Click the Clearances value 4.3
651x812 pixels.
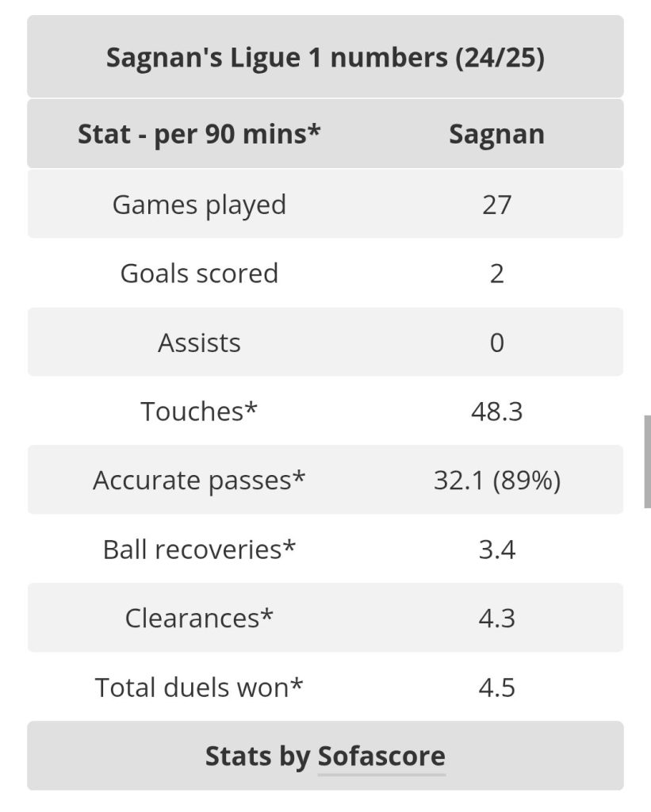496,619
